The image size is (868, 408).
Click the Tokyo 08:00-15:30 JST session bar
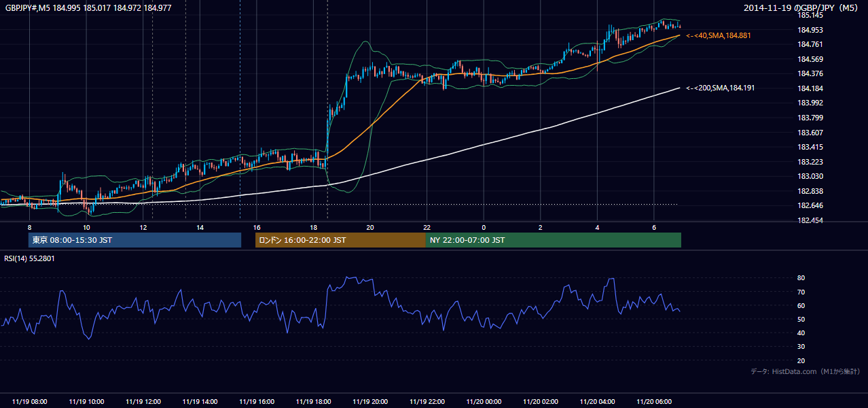[x=134, y=240]
